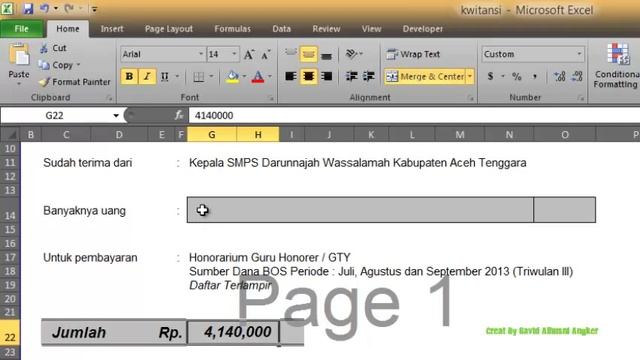Image resolution: width=640 pixels, height=360 pixels.
Task: Click the Paste clipboard icon
Action: click(19, 55)
